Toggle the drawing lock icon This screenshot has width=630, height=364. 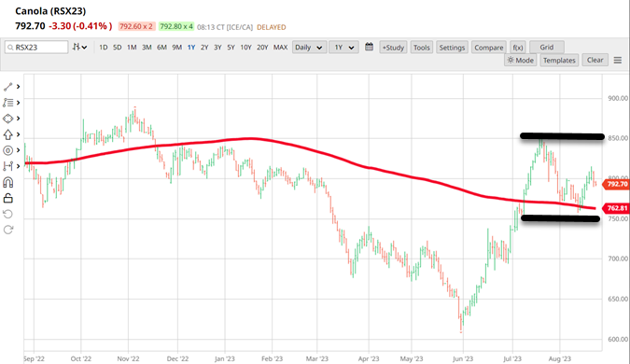(x=8, y=198)
